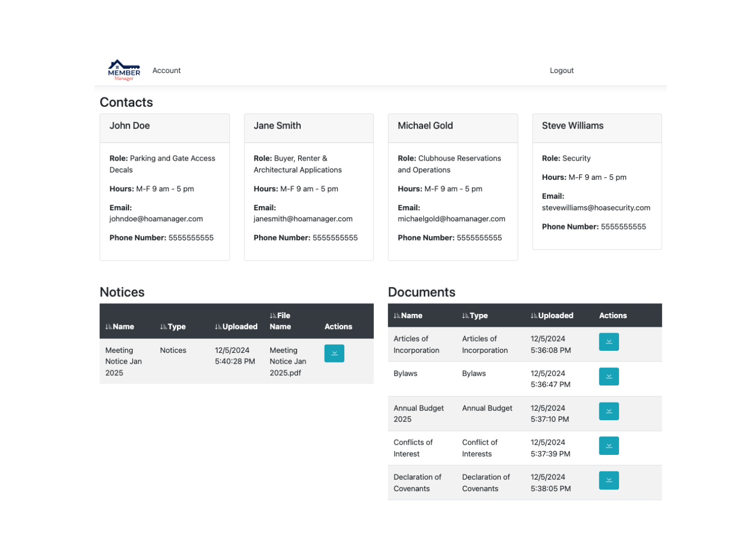Sort Notices table by Type column

tap(173, 326)
